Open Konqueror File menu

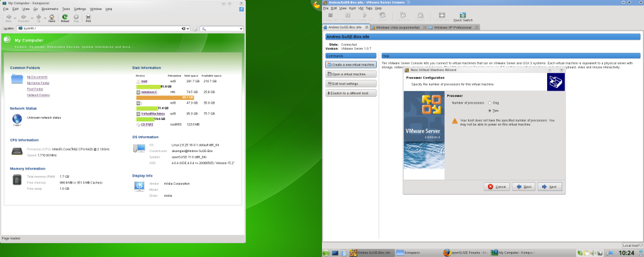pos(5,9)
